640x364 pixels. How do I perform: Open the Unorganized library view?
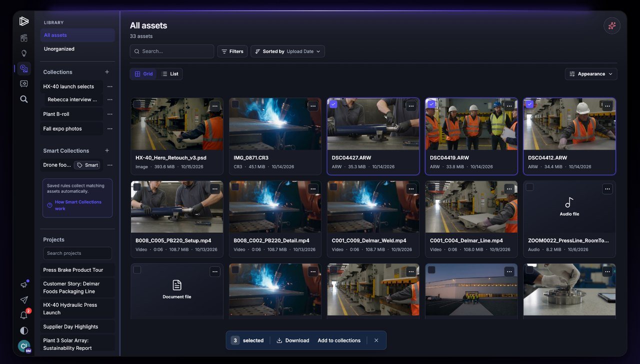(x=77, y=49)
